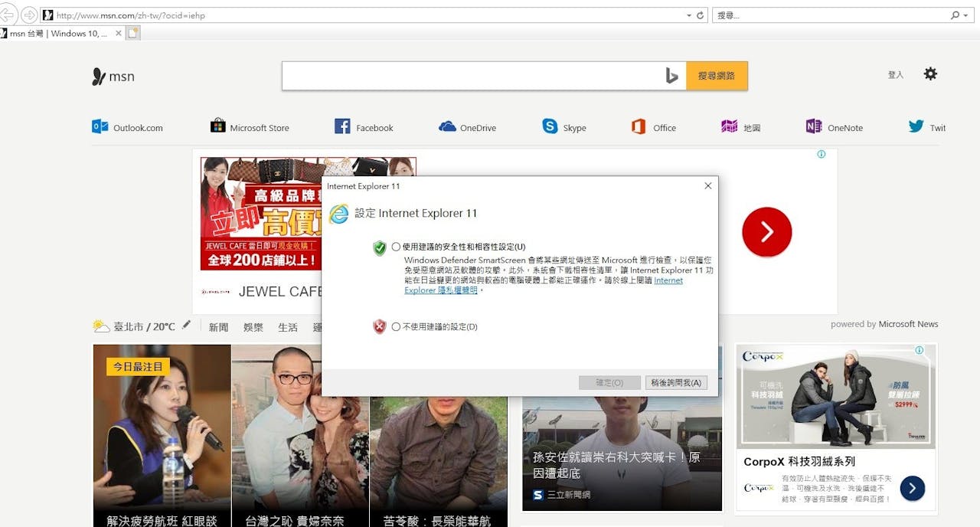
Task: Edit Taipei weather location with pencil icon
Action: pos(187,326)
